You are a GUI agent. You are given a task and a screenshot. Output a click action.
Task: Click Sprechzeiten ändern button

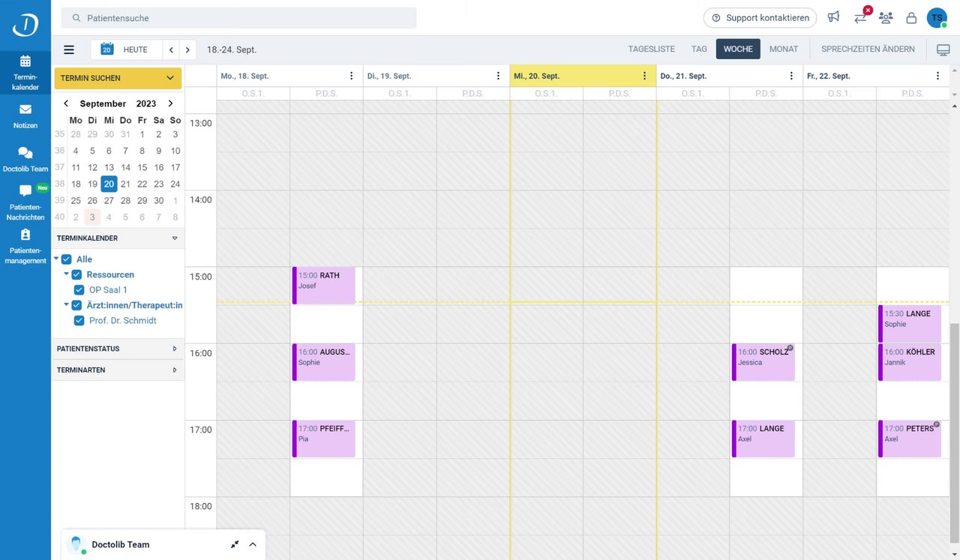(x=868, y=49)
